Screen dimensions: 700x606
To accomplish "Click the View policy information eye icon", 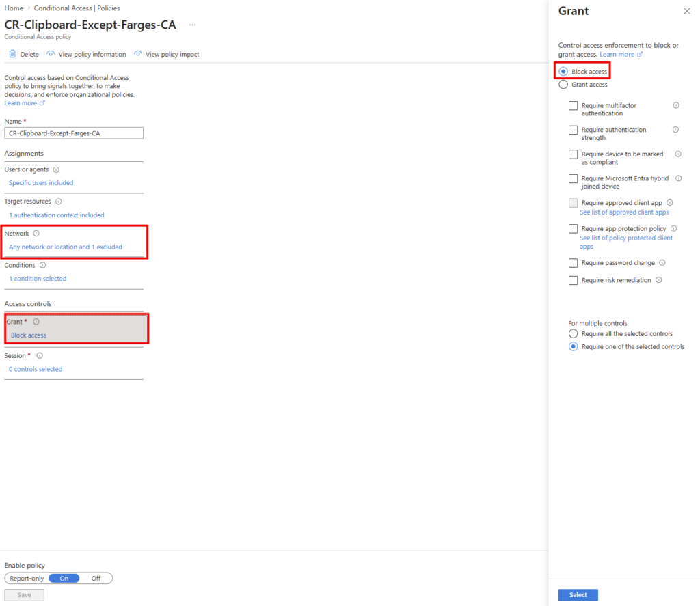I will coord(51,54).
